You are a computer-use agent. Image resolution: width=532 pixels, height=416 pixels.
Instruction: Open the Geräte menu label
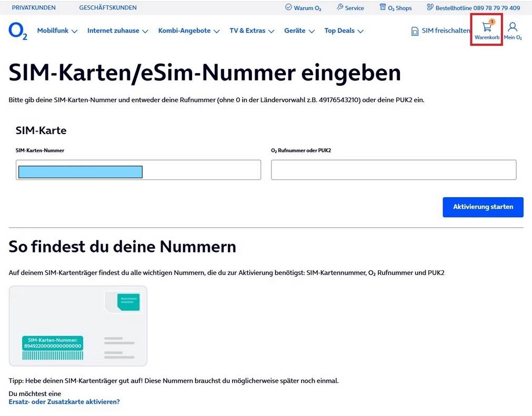click(295, 31)
